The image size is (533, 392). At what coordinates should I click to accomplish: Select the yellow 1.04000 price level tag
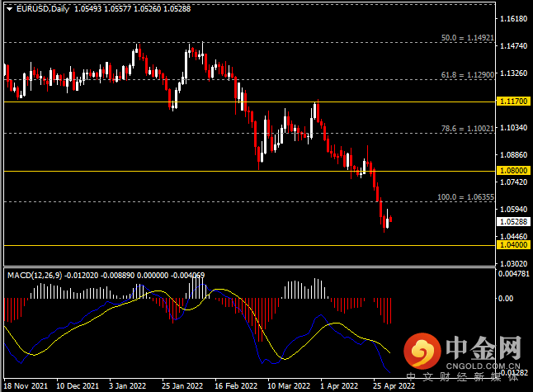pyautogui.click(x=514, y=245)
